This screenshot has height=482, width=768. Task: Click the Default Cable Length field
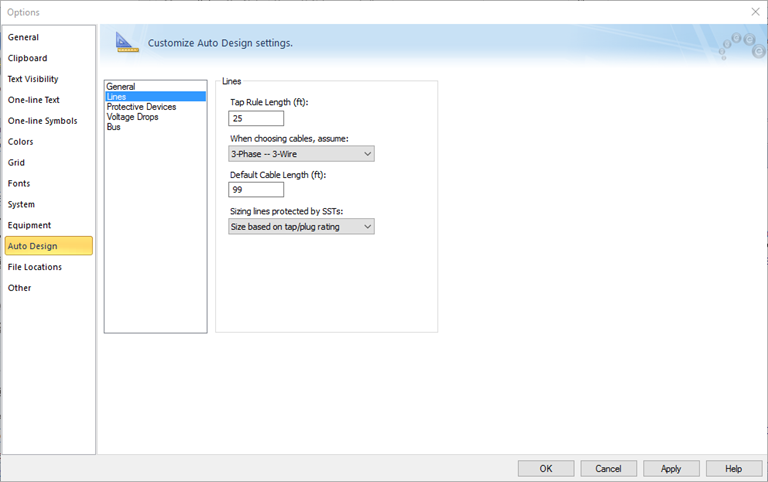click(x=256, y=190)
